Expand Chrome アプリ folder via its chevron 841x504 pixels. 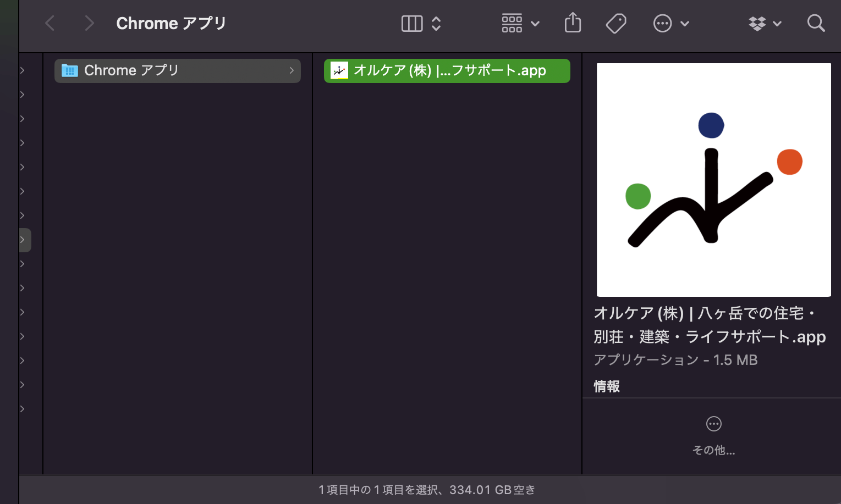pos(292,70)
